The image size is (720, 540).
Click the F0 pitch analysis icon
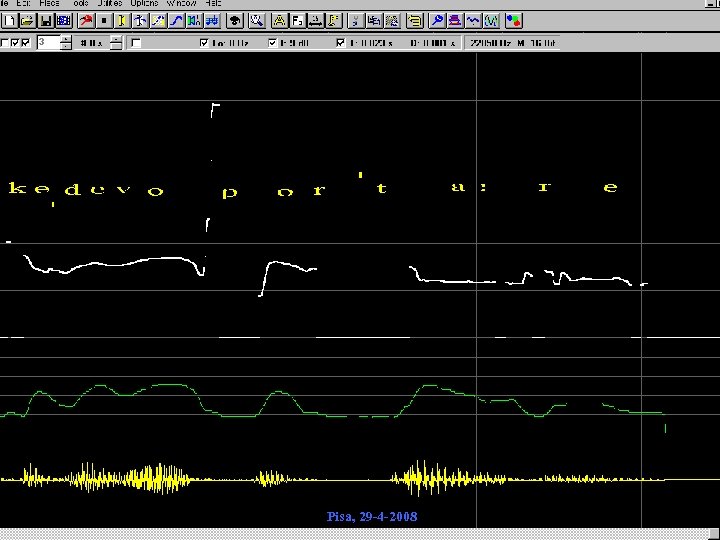(x=297, y=21)
